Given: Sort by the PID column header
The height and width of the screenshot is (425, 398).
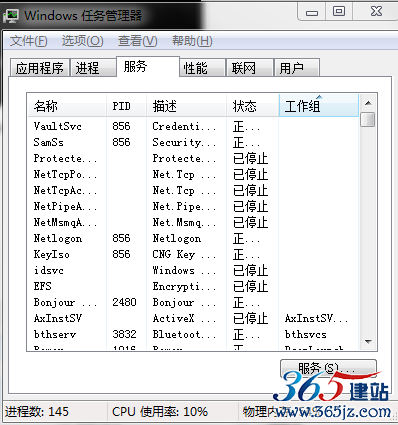Looking at the screenshot, I should (x=126, y=106).
